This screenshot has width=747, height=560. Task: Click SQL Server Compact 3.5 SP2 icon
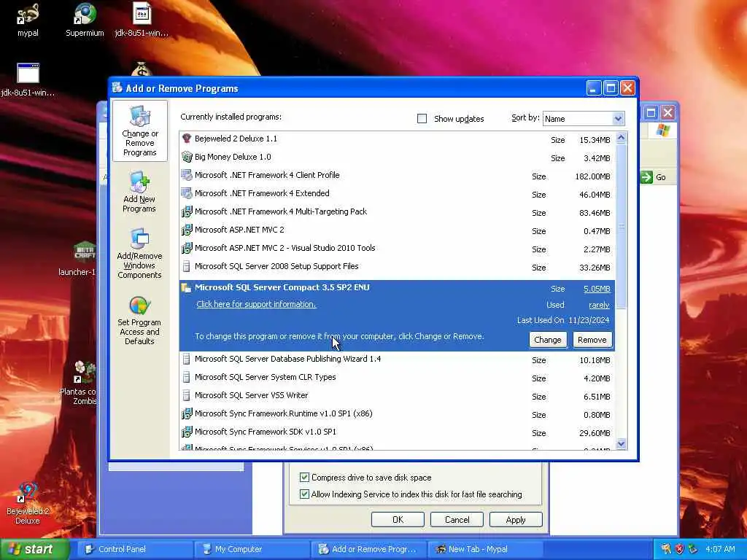tap(187, 287)
